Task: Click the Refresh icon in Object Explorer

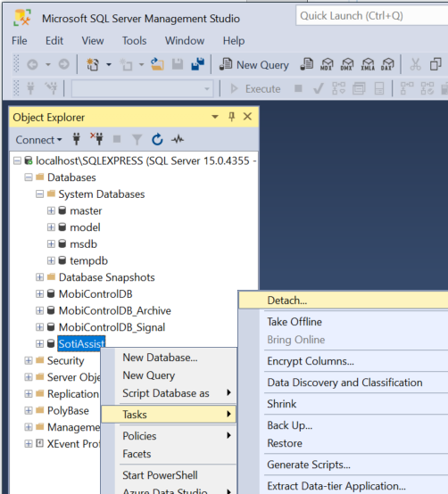Action: [x=157, y=139]
